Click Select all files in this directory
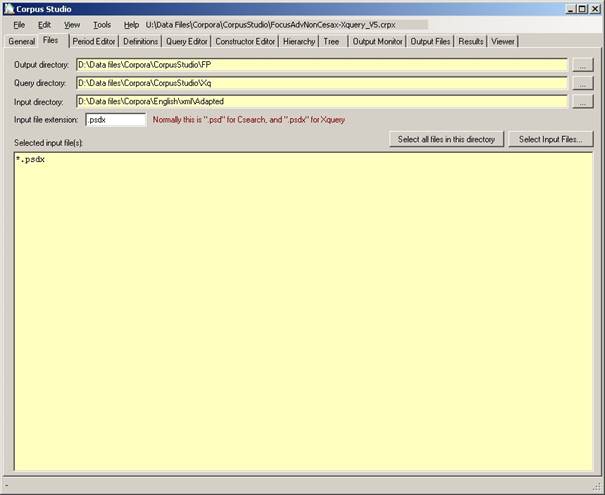605x495 pixels. (446, 139)
